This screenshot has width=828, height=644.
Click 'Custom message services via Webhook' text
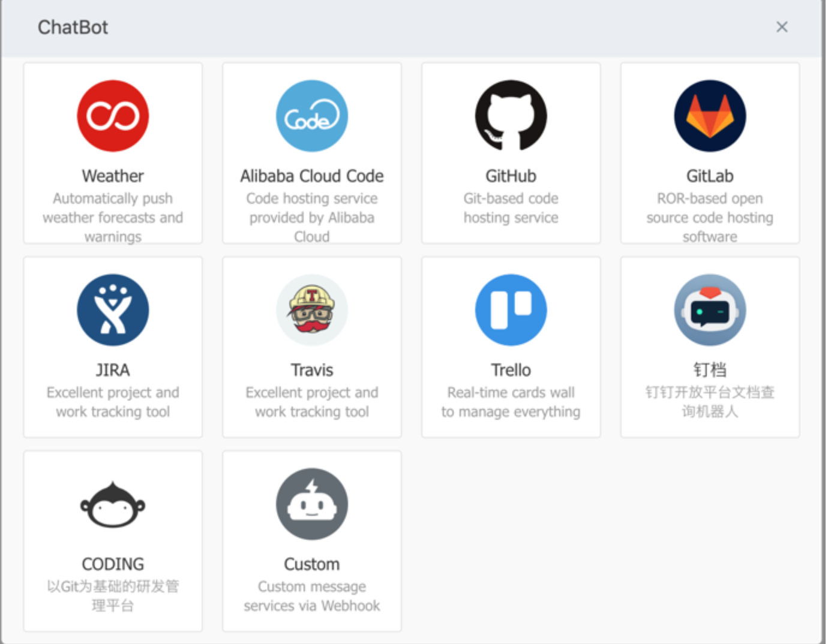coord(312,596)
